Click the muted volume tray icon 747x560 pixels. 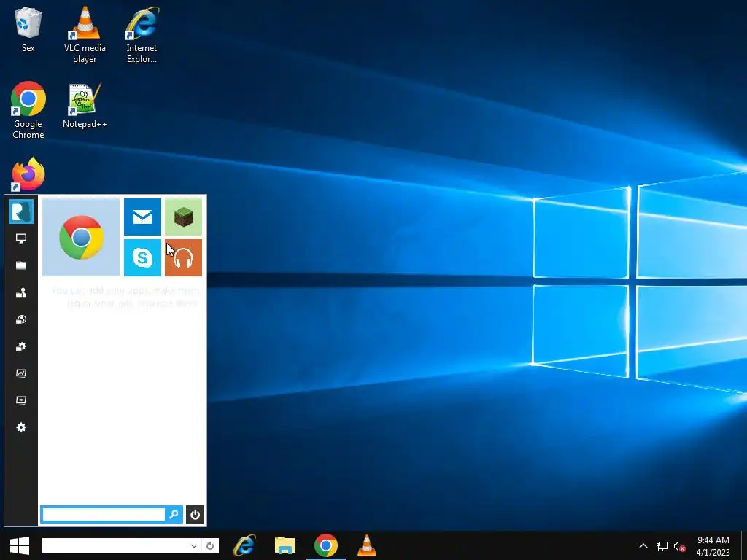(679, 546)
